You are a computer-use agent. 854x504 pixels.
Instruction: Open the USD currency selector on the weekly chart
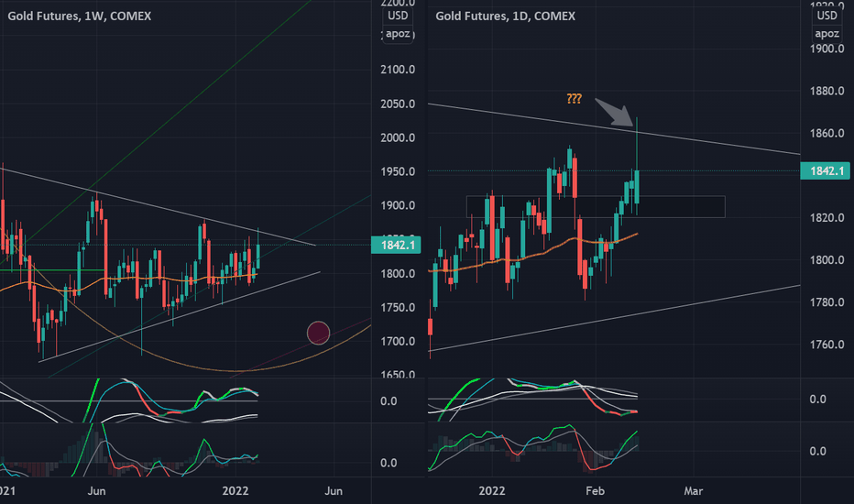398,16
